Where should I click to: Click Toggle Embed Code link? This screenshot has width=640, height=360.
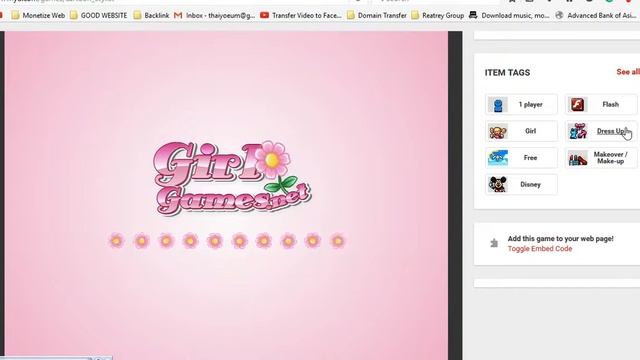pyautogui.click(x=540, y=249)
